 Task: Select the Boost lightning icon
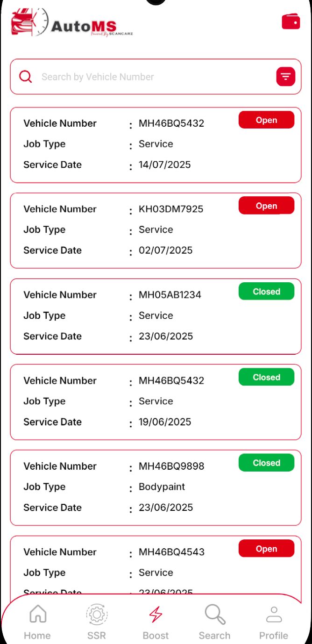[156, 614]
